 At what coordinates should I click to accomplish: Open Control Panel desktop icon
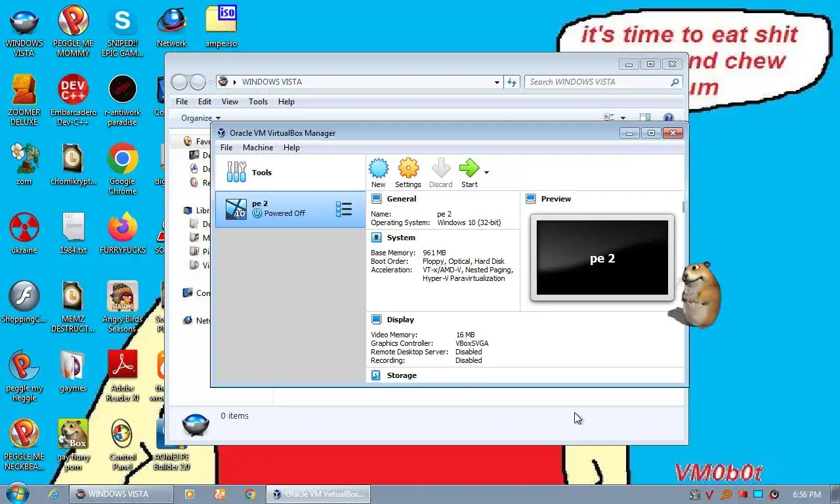(122, 445)
